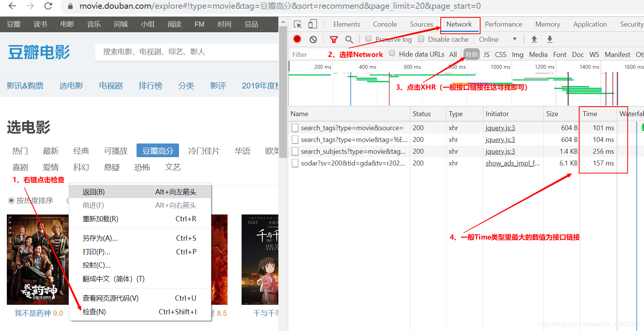This screenshot has width=644, height=331.
Task: Select the 经典 tag
Action: point(81,151)
